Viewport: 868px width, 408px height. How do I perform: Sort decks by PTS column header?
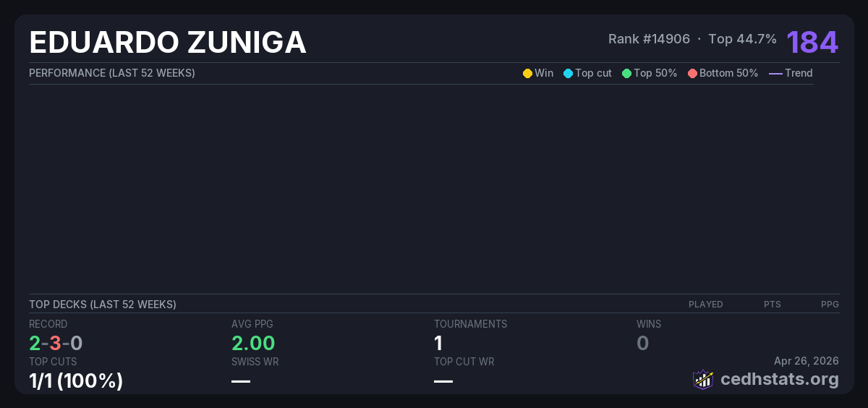[x=772, y=305]
